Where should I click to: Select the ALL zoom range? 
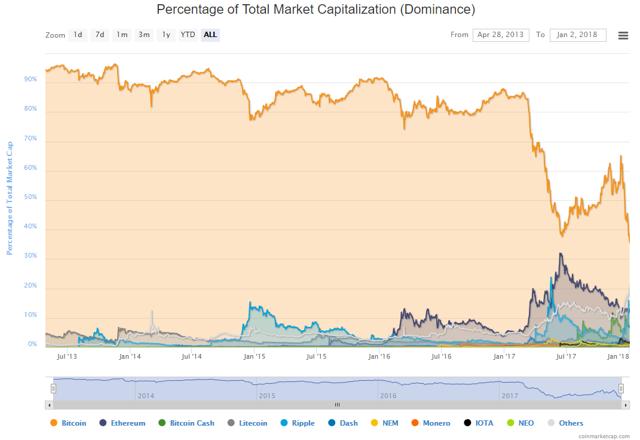pyautogui.click(x=210, y=35)
